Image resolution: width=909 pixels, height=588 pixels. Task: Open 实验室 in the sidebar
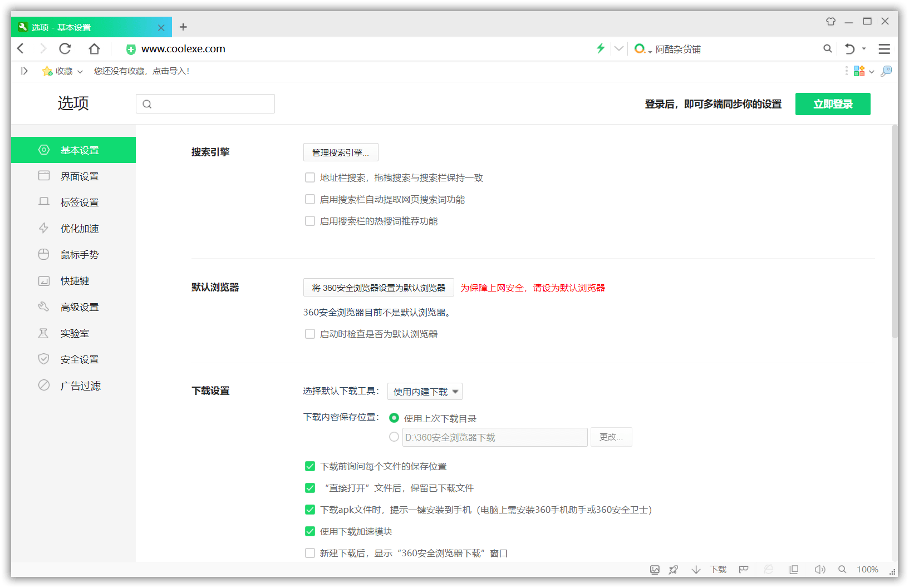(73, 333)
